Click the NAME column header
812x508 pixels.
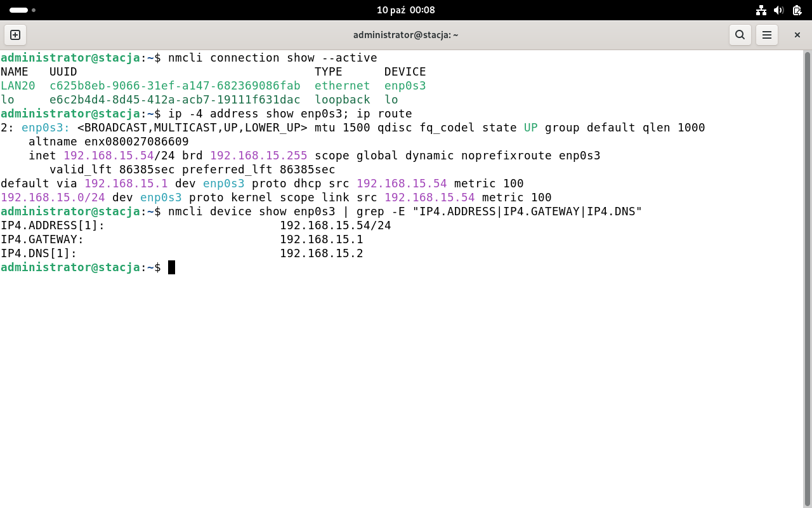[x=15, y=72]
